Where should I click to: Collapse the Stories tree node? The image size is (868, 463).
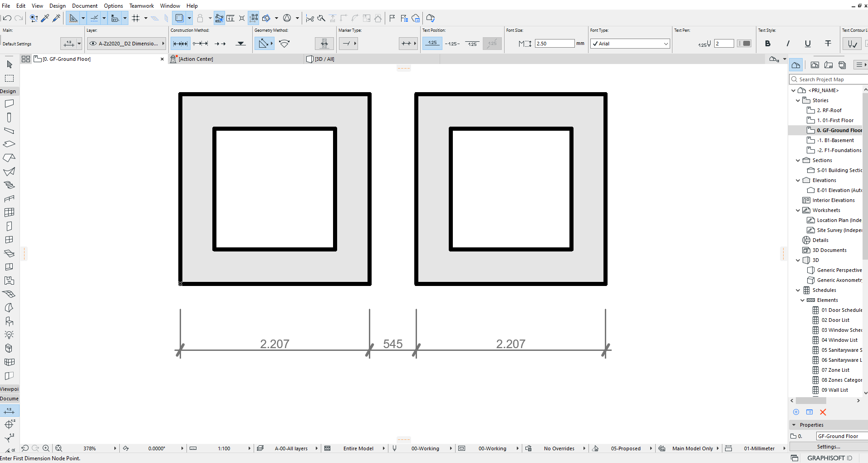coord(798,100)
